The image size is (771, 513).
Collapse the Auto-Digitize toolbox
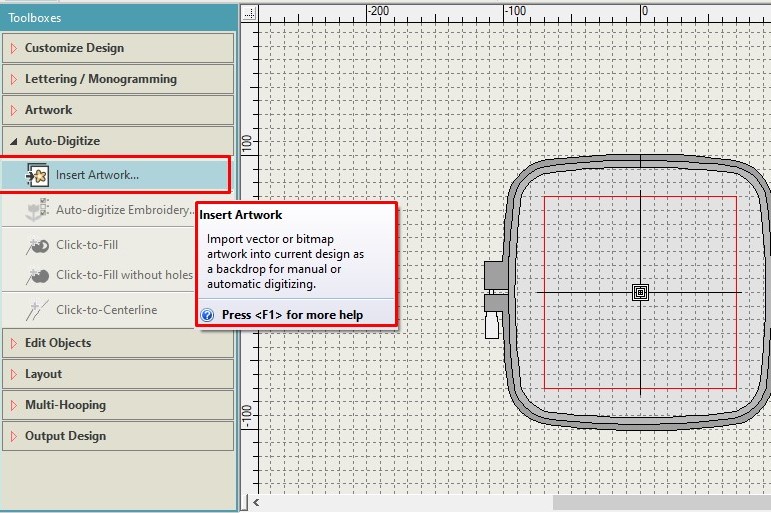coord(118,141)
